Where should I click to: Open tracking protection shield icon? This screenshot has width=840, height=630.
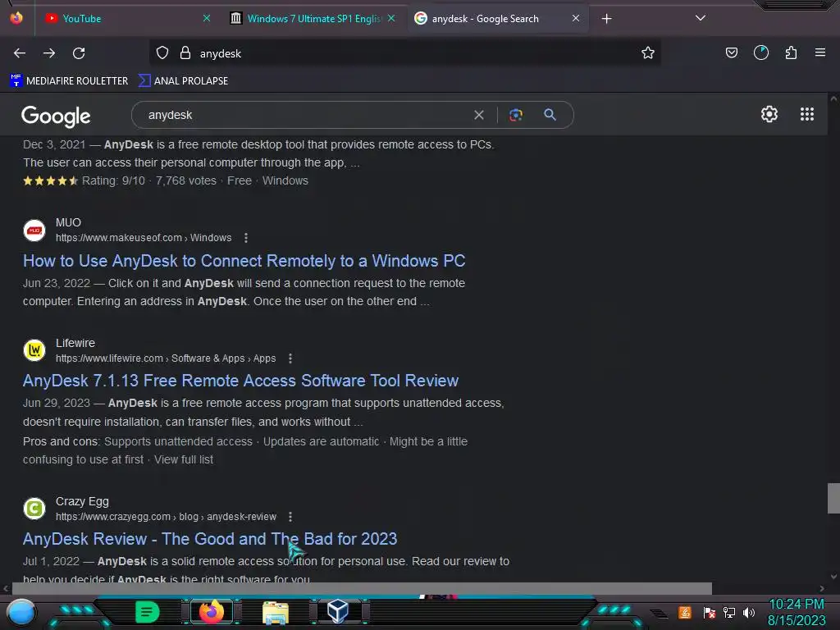pos(162,53)
